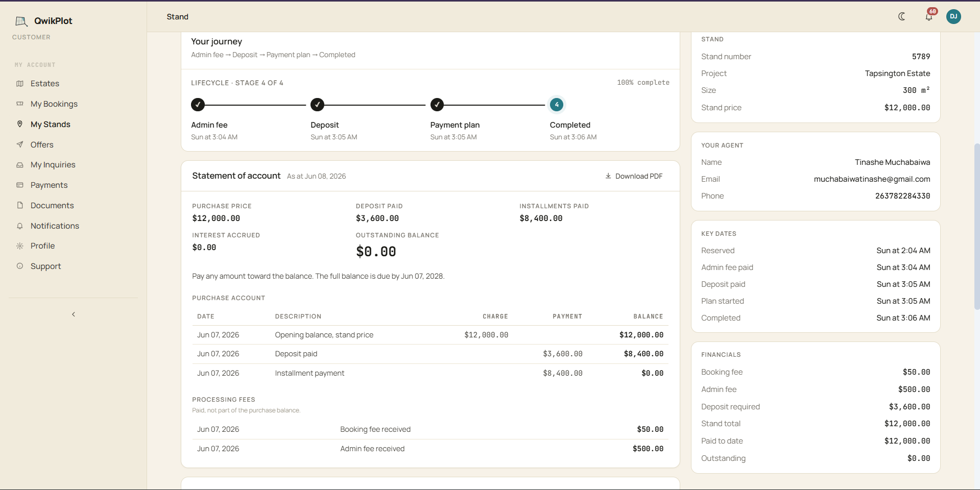Click the Offers paper-plane icon
Viewport: 980px width, 490px height.
point(20,144)
